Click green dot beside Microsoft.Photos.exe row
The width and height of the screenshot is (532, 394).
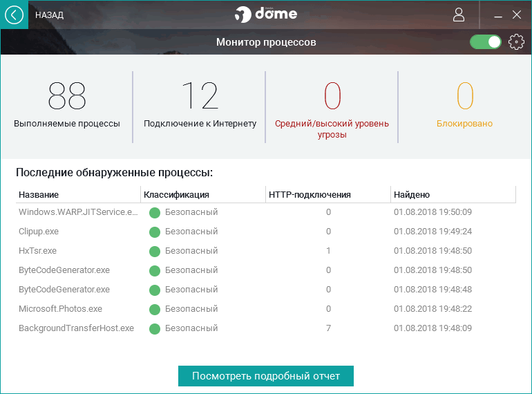point(155,310)
